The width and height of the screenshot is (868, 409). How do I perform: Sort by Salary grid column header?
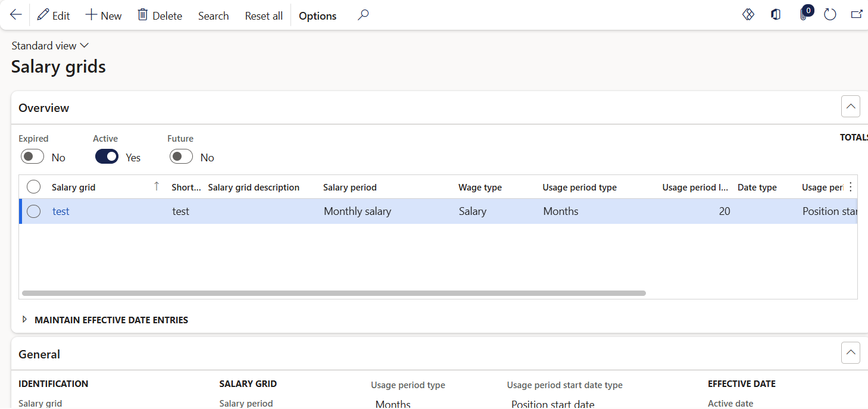pyautogui.click(x=73, y=188)
